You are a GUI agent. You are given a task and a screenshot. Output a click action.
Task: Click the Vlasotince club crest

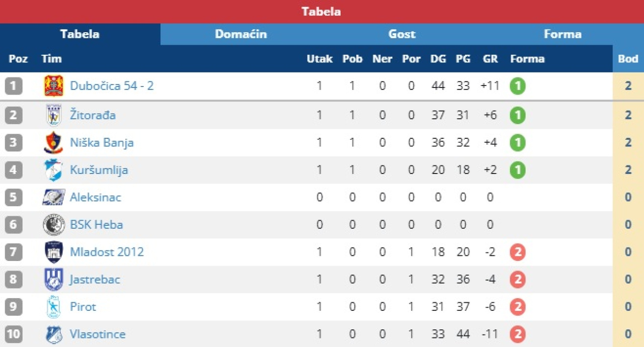point(53,334)
